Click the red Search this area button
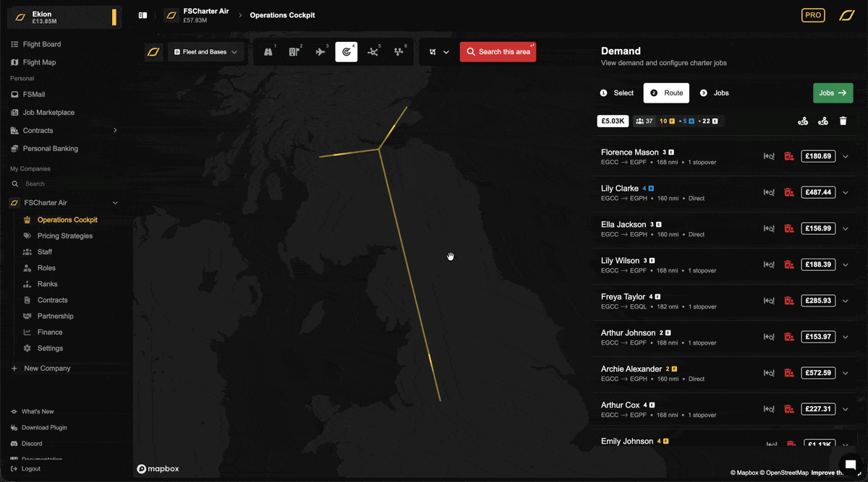The height and width of the screenshot is (482, 868). (x=498, y=52)
